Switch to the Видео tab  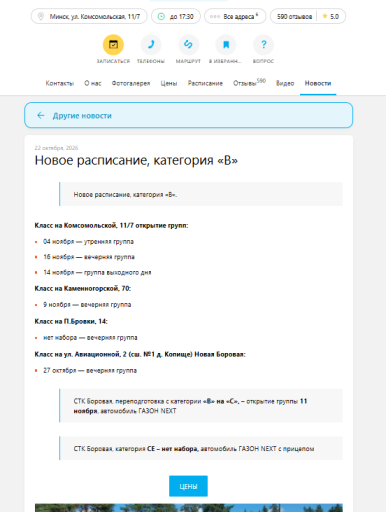coord(285,83)
